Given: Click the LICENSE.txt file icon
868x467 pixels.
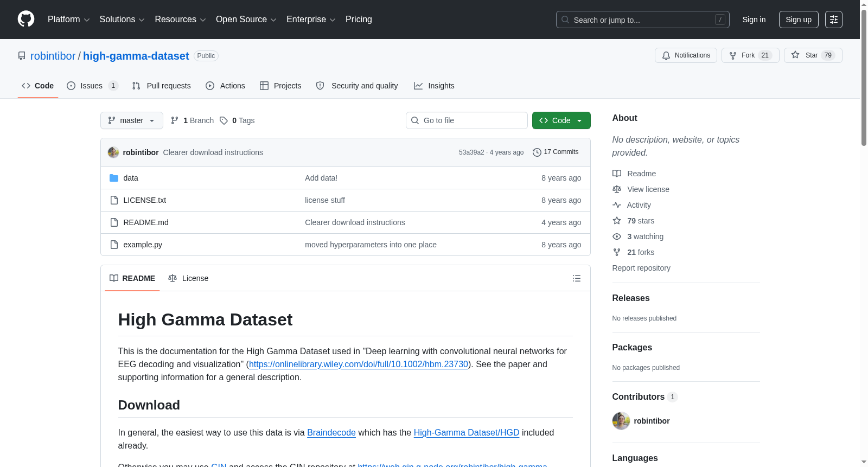Looking at the screenshot, I should 114,200.
